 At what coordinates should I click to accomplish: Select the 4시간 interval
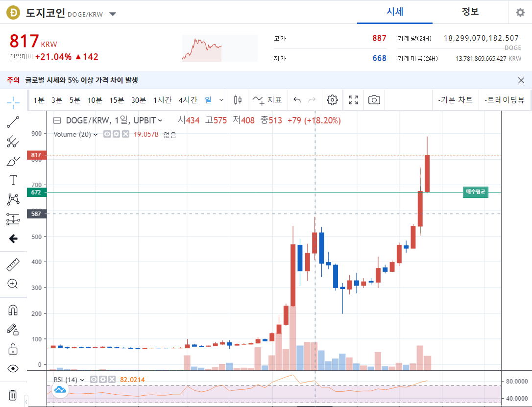188,100
